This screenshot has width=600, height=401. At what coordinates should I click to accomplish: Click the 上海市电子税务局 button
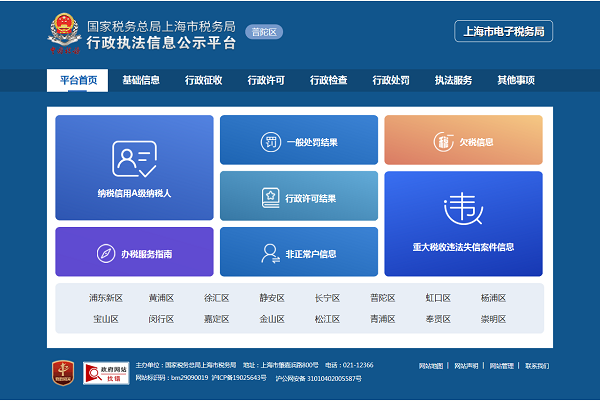point(503,32)
